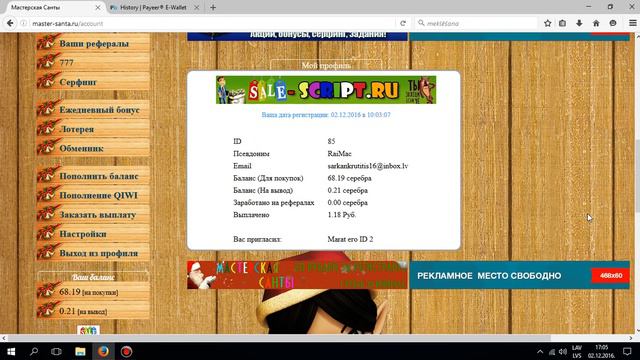Screen dimensions: 640x360
Task: Focus the master-santa.ru address bar
Action: point(212,23)
